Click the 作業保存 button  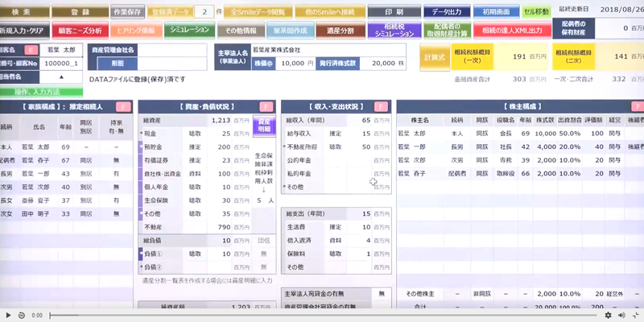point(127,12)
